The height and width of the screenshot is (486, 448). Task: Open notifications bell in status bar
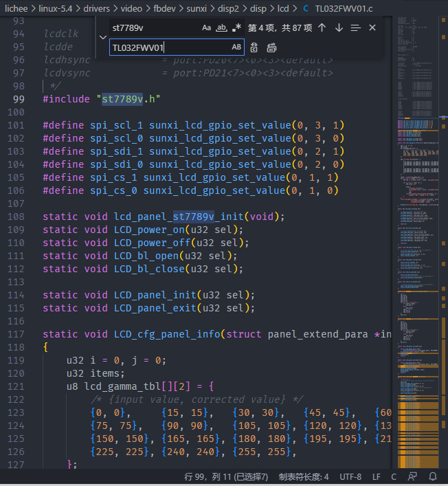tap(433, 476)
